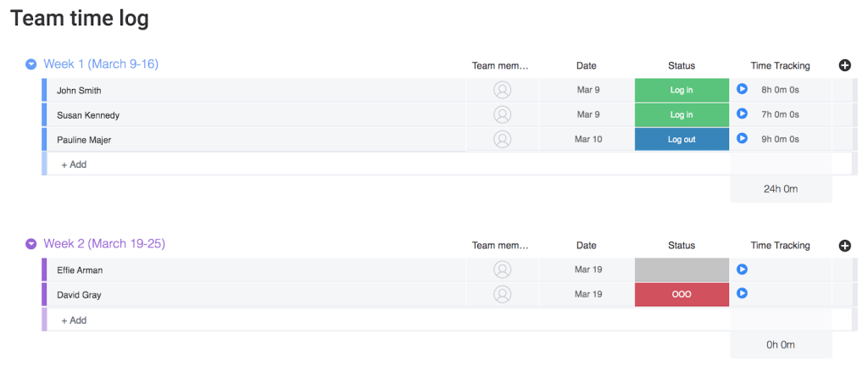Start timer for David Gray
This screenshot has height=367, width=868.
(742, 292)
